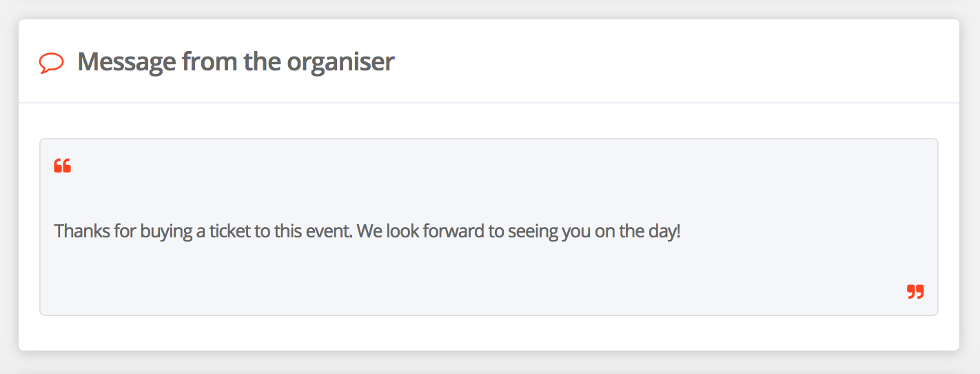Click the "Message from the organiser" heading
Screen dimensions: 980x374
pos(236,62)
